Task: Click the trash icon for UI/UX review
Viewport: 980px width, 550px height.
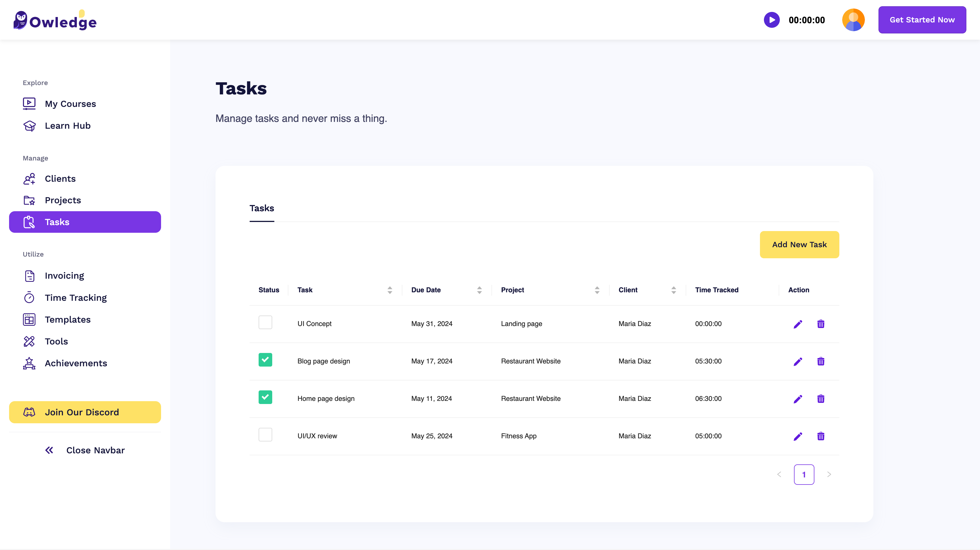Action: pyautogui.click(x=821, y=436)
